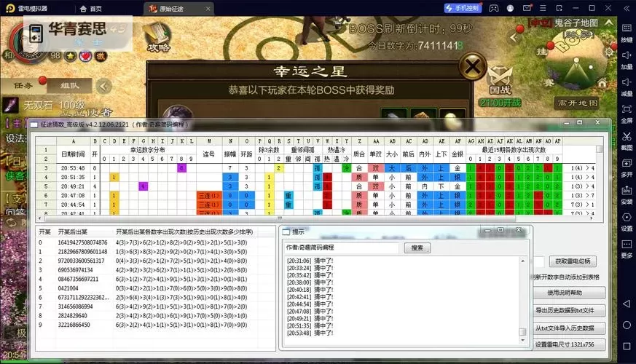The image size is (636, 364).
Task: Click the Android home circle button
Action: click(627, 325)
